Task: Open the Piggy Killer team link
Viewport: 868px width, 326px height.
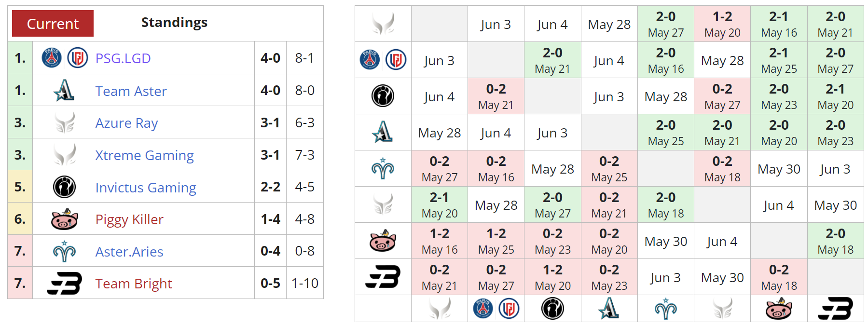Action: pos(129,219)
